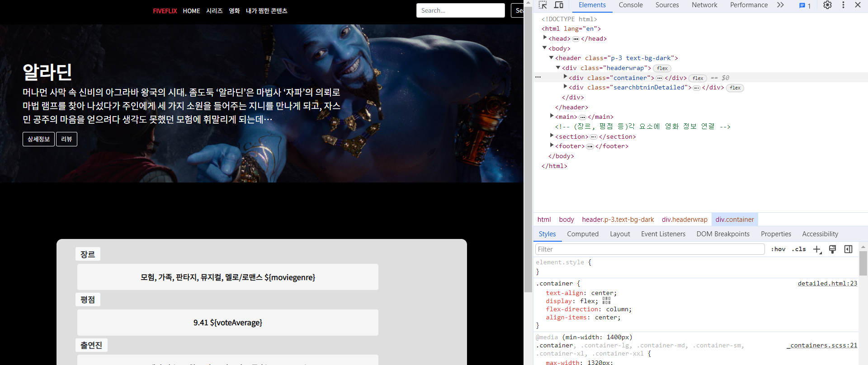Viewport: 868px width, 365px height.
Task: Open the 영화 navigation link
Action: click(x=234, y=11)
